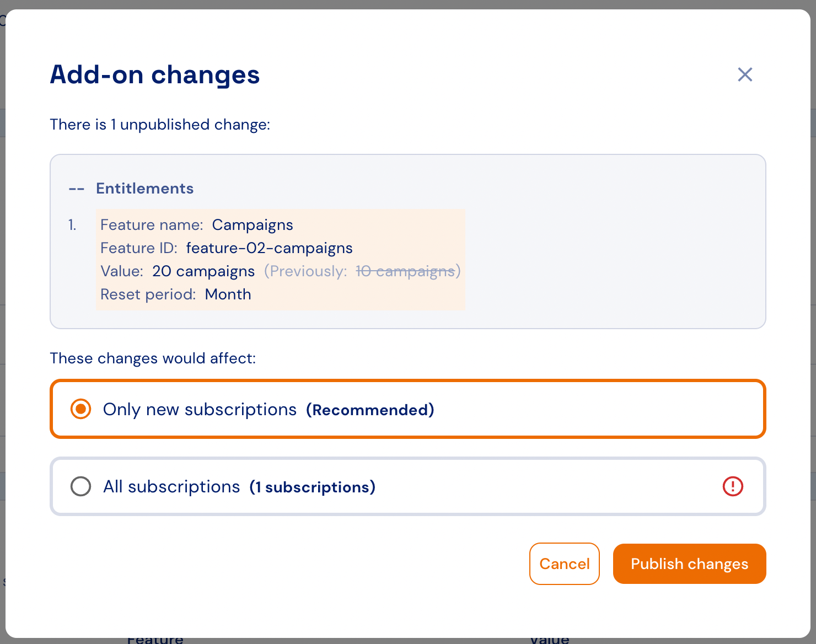Click the struck-through 10 campaigns previous value
The width and height of the screenshot is (816, 644).
pyautogui.click(x=405, y=271)
